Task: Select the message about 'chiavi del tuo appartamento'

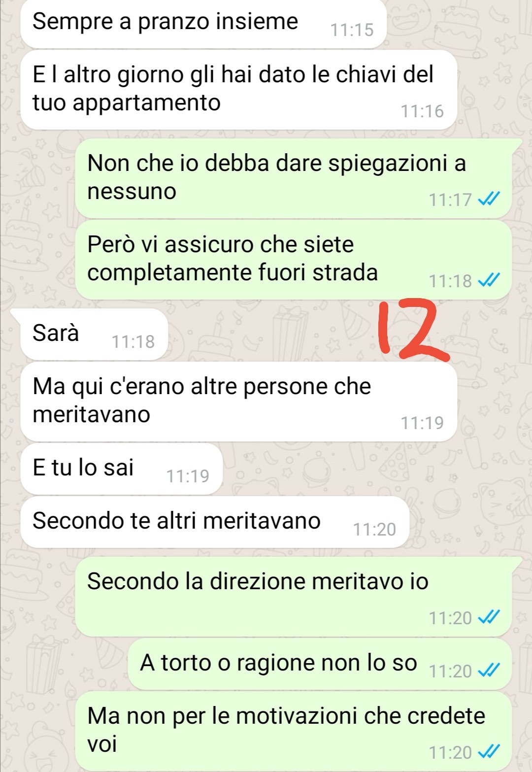Action: click(239, 90)
